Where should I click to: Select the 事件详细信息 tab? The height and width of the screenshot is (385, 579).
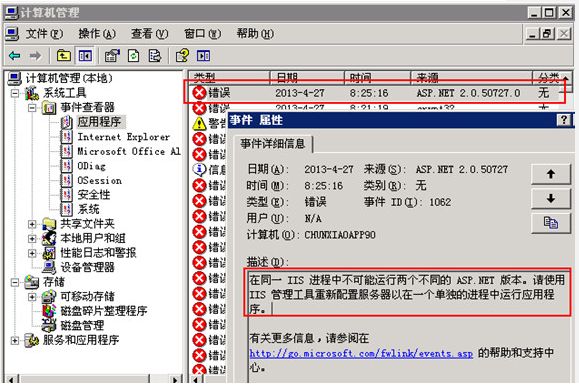[x=273, y=143]
